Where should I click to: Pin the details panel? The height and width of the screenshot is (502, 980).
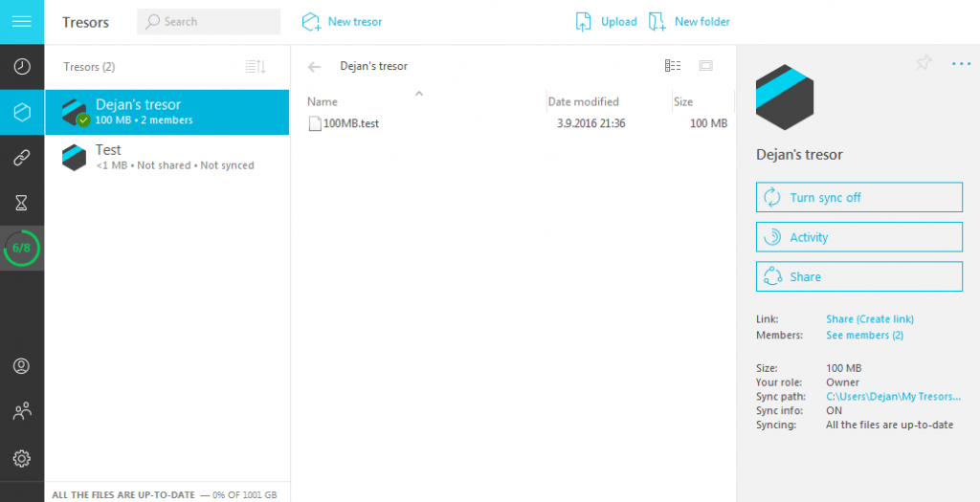pyautogui.click(x=924, y=62)
